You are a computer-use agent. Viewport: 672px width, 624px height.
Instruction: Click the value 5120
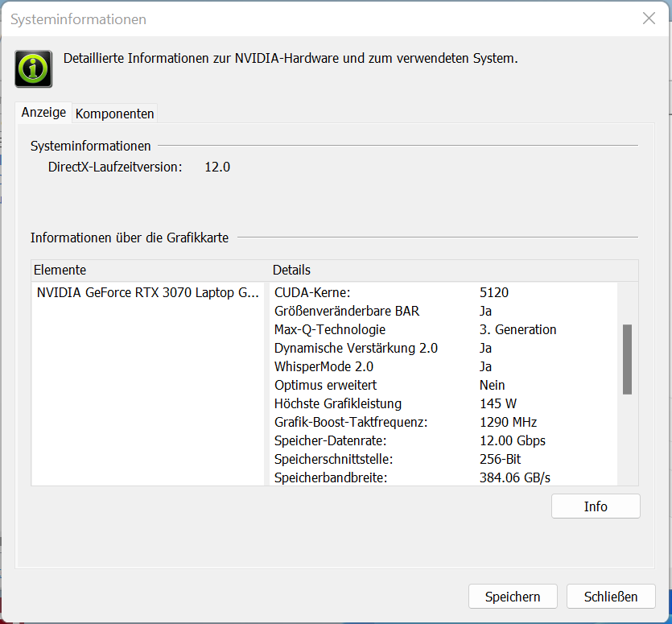(x=493, y=292)
